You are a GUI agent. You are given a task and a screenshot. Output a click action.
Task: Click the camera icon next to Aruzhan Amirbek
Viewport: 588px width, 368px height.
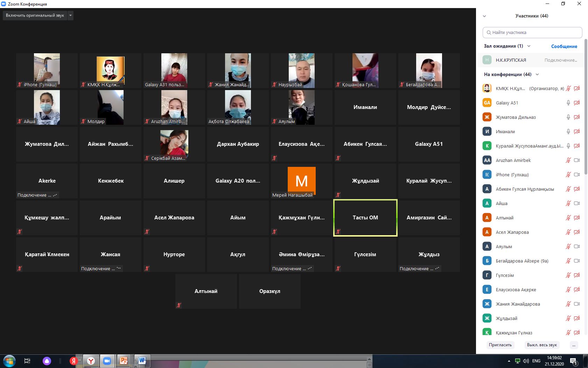click(x=577, y=160)
